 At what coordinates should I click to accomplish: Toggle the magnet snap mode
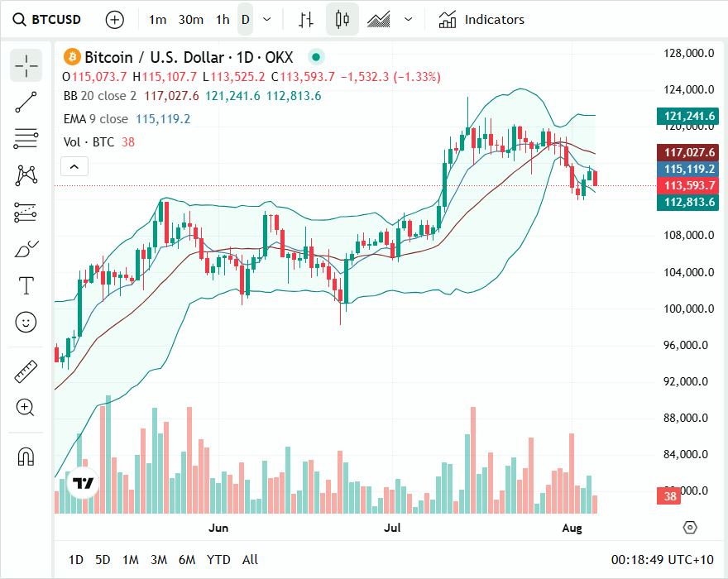[26, 456]
